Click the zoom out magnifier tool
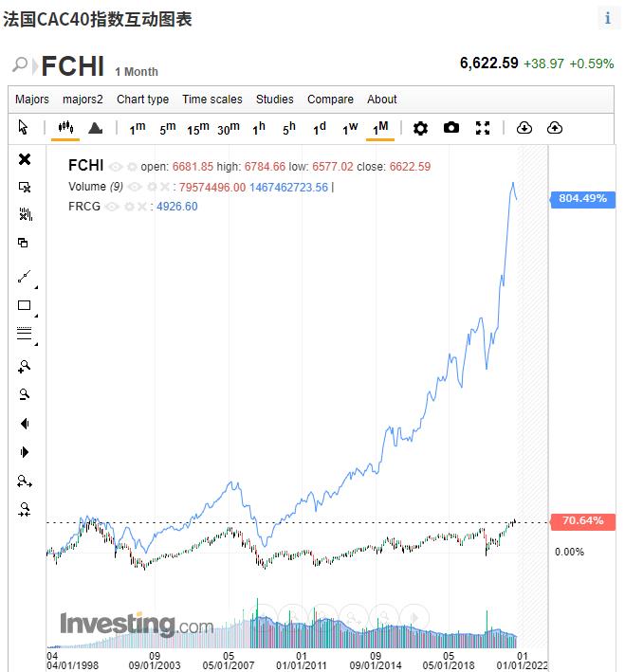Viewport: 625px width, 672px height. (x=25, y=394)
